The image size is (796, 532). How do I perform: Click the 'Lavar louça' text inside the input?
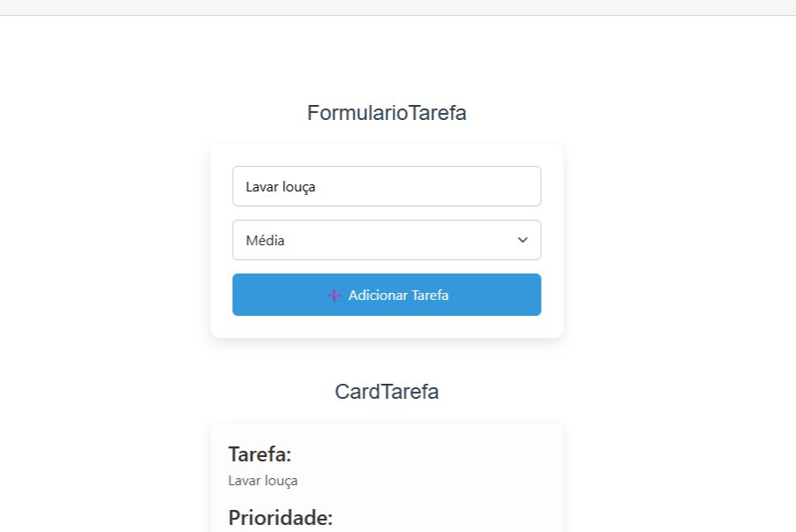tap(281, 187)
